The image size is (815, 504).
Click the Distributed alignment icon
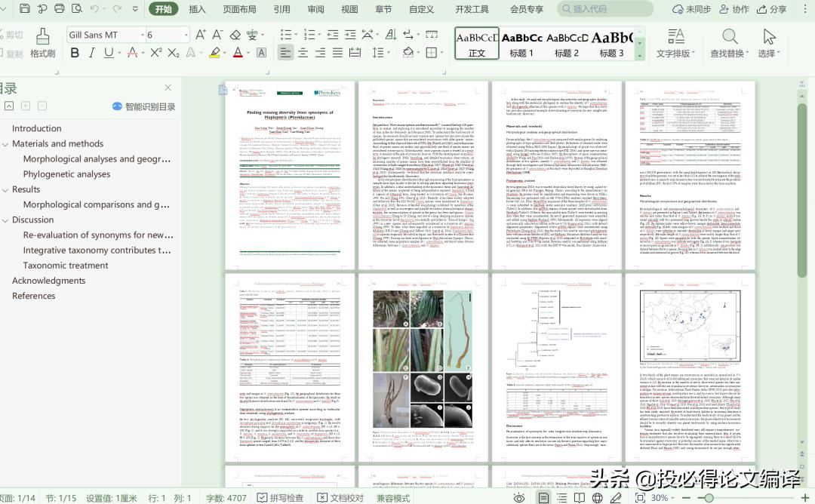(x=355, y=53)
